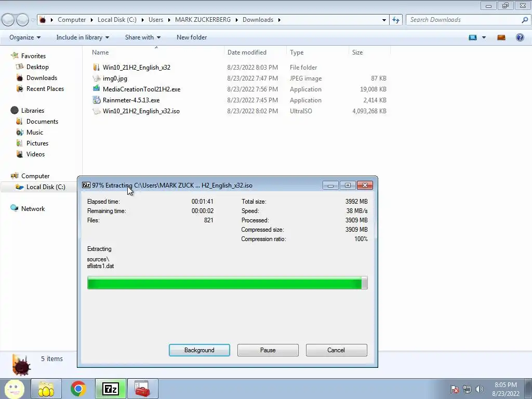Click the search magnifier icon
Viewport: 532px width, 399px height.
[525, 20]
